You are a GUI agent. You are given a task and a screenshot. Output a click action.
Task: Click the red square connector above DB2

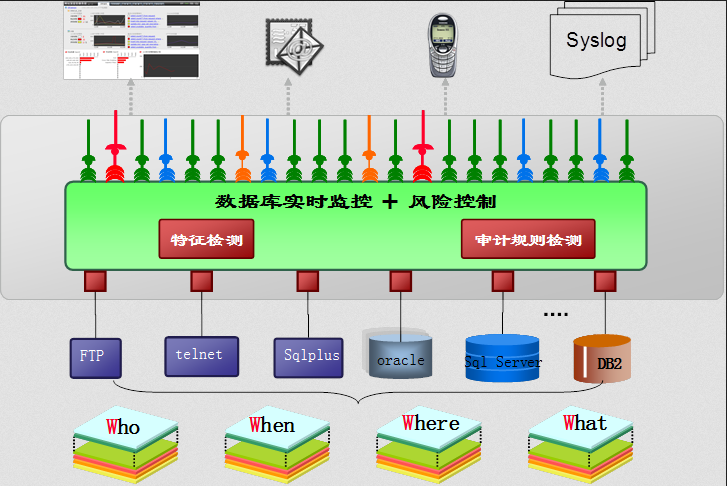coord(604,281)
